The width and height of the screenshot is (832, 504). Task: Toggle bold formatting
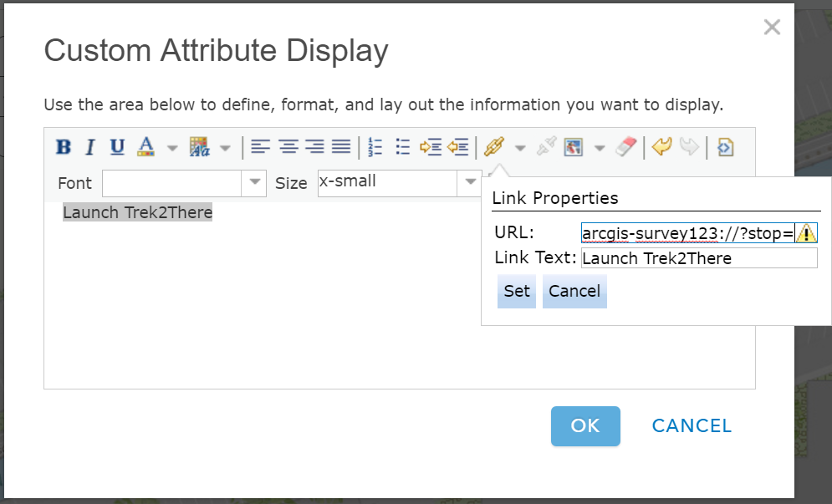click(x=64, y=148)
